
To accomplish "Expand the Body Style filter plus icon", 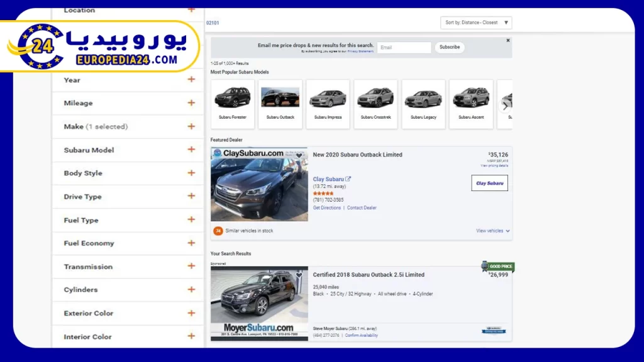I will tap(191, 173).
